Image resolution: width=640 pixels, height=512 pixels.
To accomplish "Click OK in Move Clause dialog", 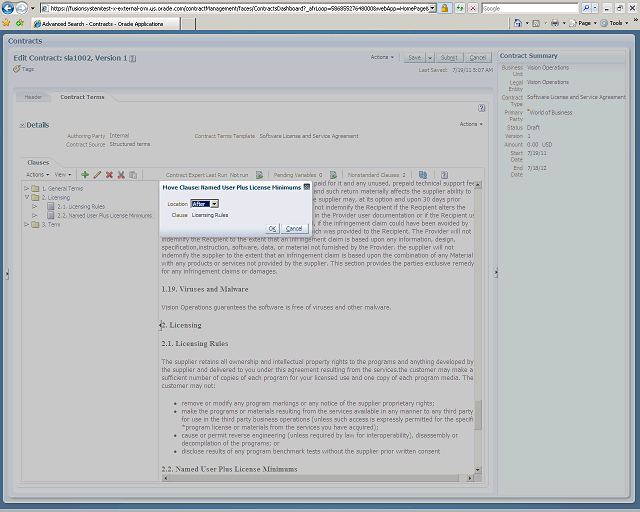I will (272, 229).
